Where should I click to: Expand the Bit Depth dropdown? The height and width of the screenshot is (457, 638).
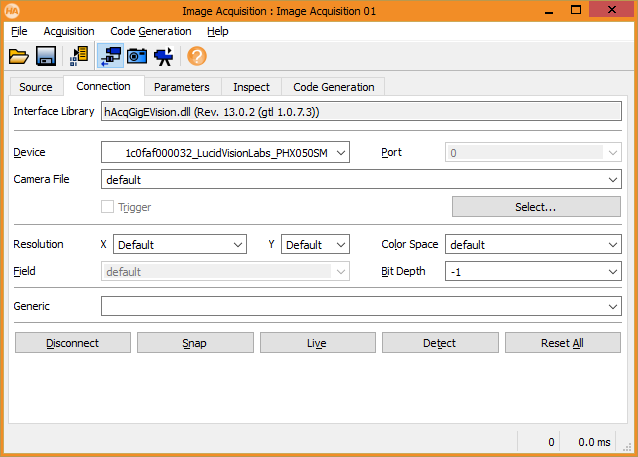click(x=533, y=271)
